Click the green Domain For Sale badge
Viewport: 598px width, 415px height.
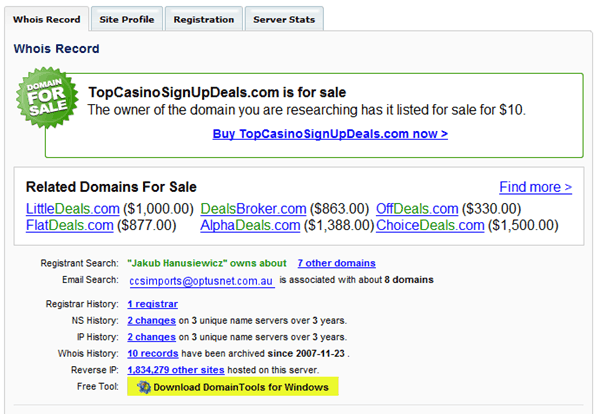click(x=47, y=98)
